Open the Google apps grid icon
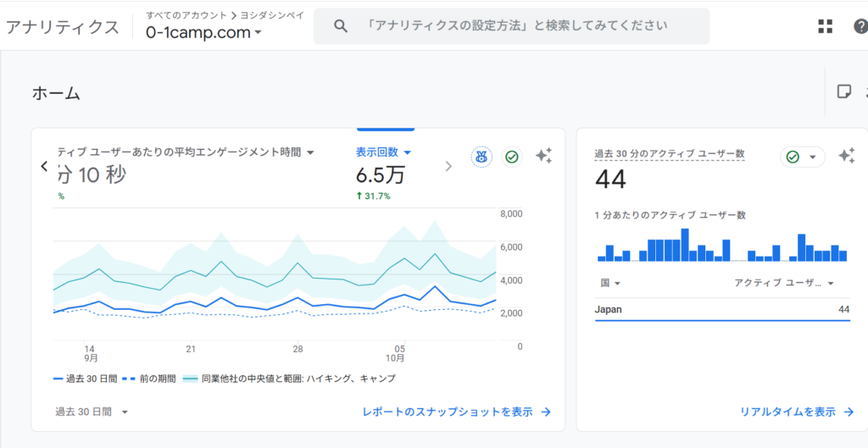Viewport: 868px width, 448px height. tap(826, 26)
